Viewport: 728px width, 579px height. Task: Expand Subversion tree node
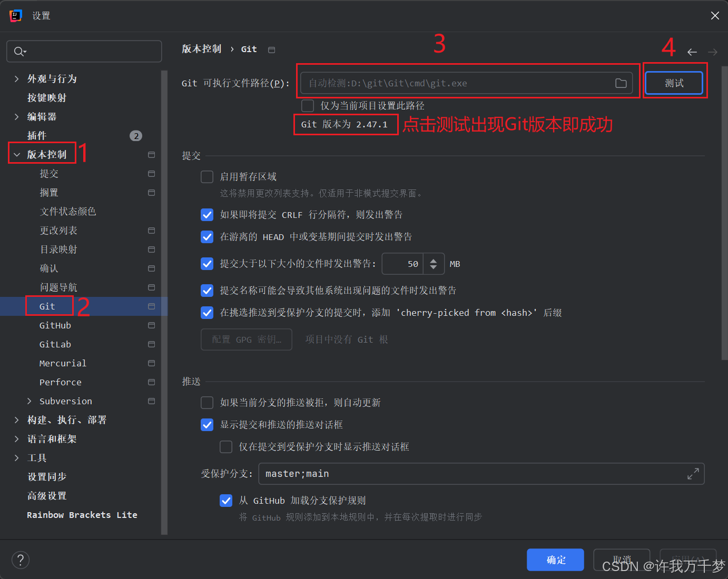29,401
